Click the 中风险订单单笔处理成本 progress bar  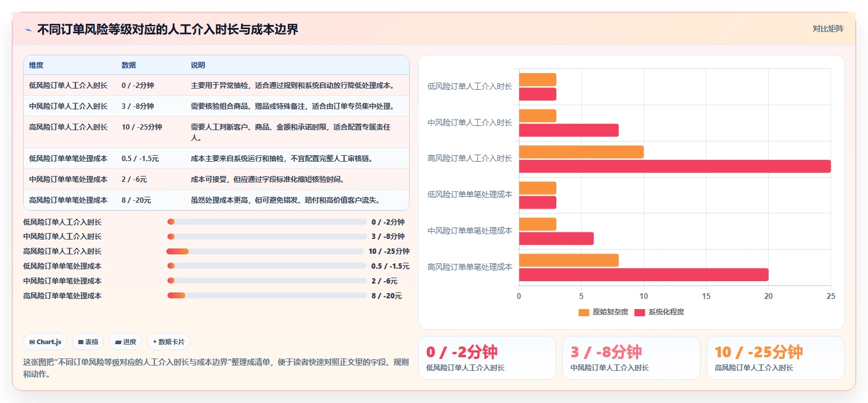pos(267,281)
